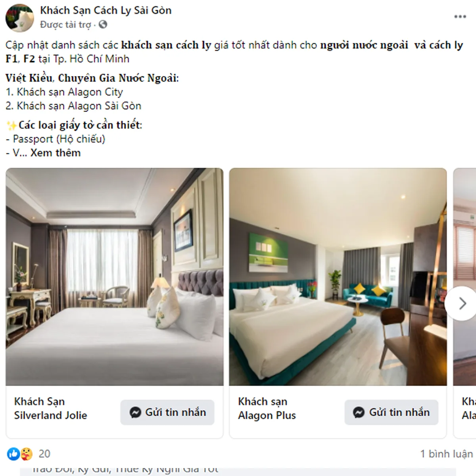Open the Silverland Jolie room photo
The image size is (476, 476).
(x=115, y=276)
